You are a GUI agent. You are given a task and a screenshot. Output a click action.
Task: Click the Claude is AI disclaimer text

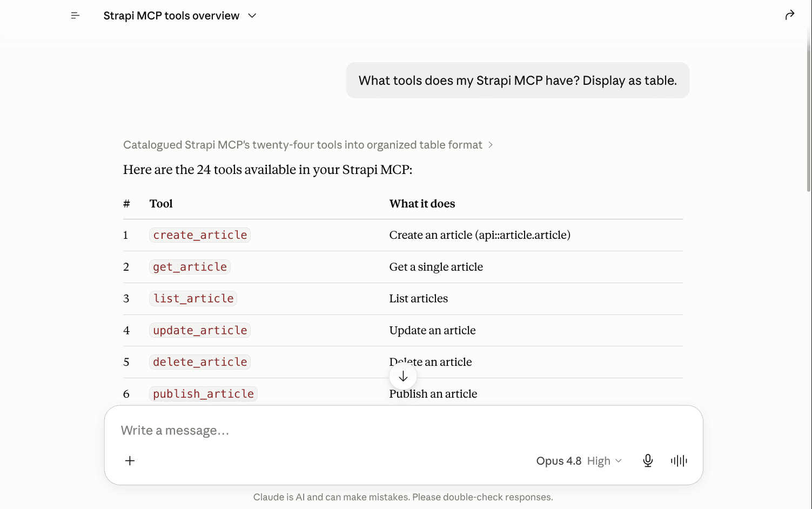click(403, 497)
